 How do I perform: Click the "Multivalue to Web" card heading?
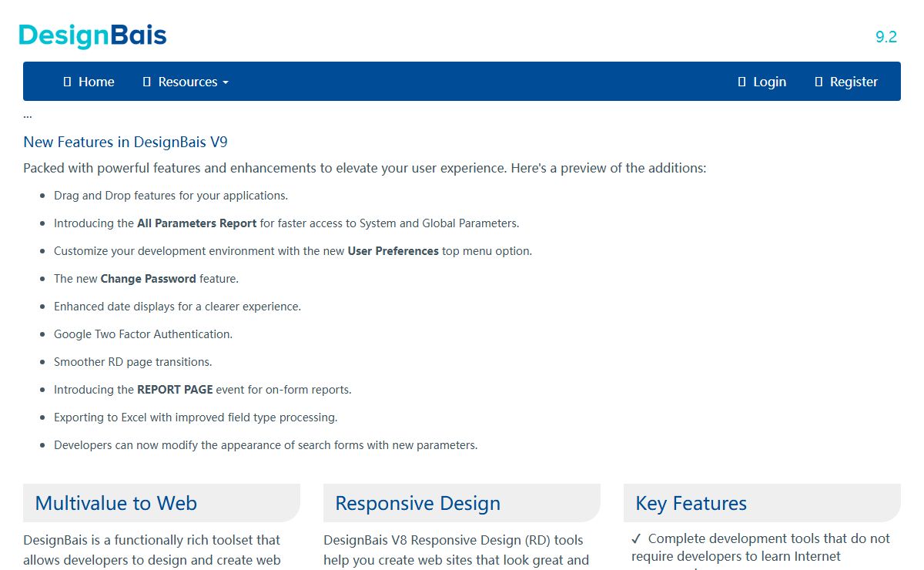(x=162, y=503)
